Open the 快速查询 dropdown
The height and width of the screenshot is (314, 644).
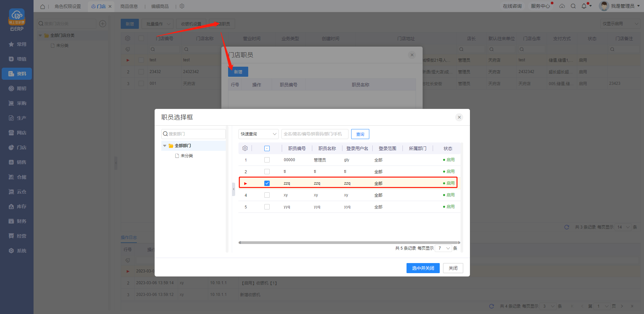tap(259, 134)
